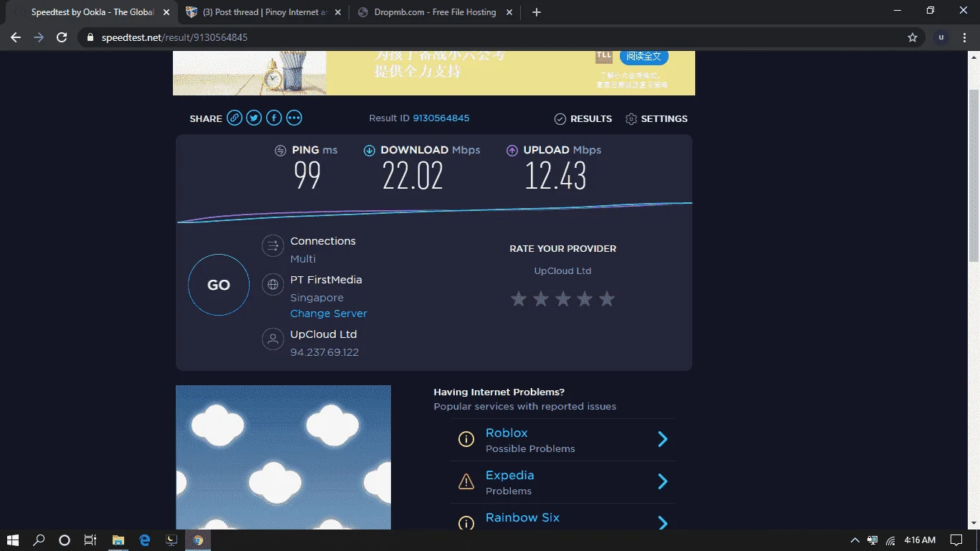980x551 pixels.
Task: Show hidden system tray icons
Action: [854, 540]
